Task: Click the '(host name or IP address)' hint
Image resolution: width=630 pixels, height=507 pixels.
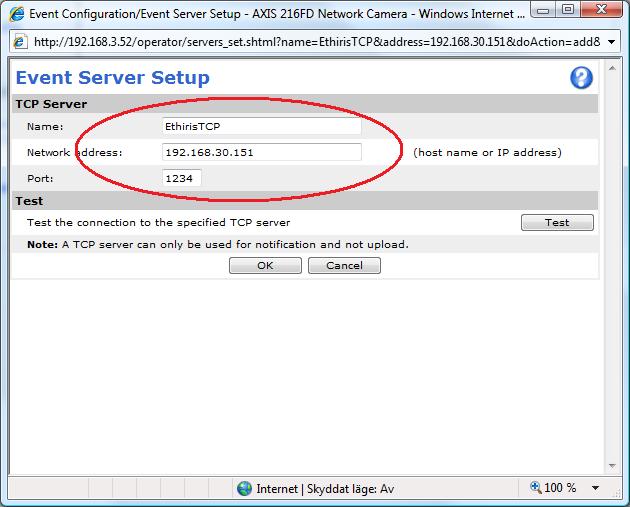Action: click(x=487, y=153)
